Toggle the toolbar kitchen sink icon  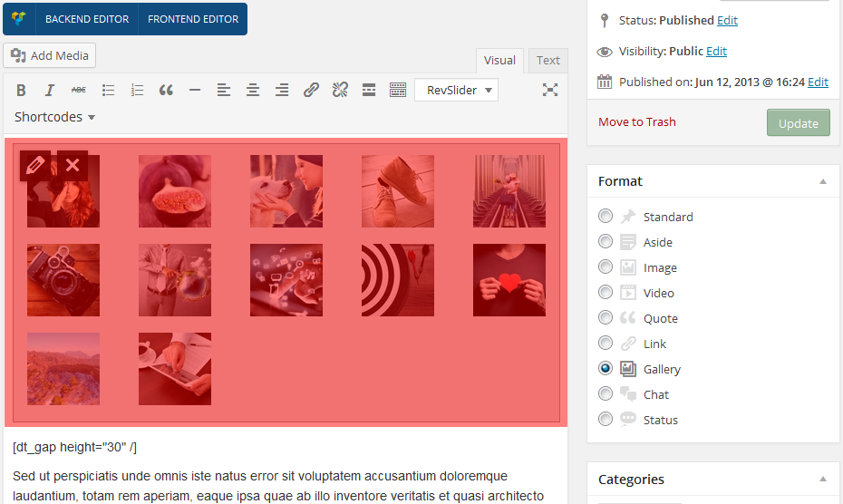pyautogui.click(x=398, y=90)
